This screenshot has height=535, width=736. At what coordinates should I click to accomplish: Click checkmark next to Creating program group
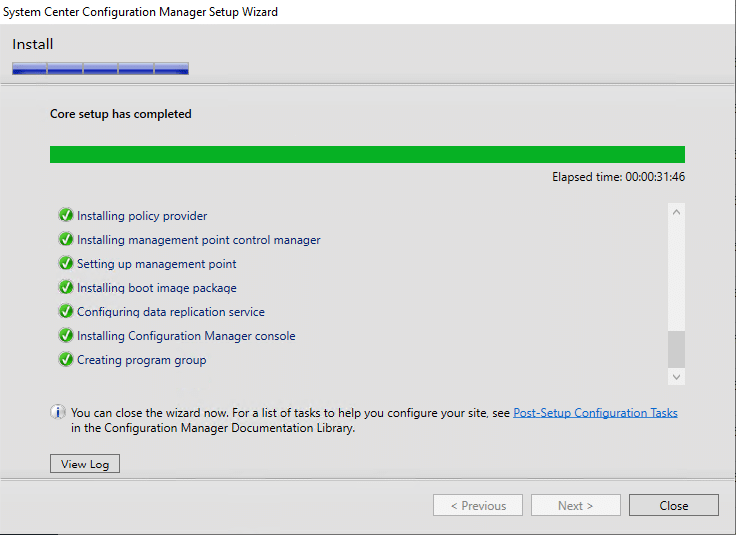tap(66, 360)
